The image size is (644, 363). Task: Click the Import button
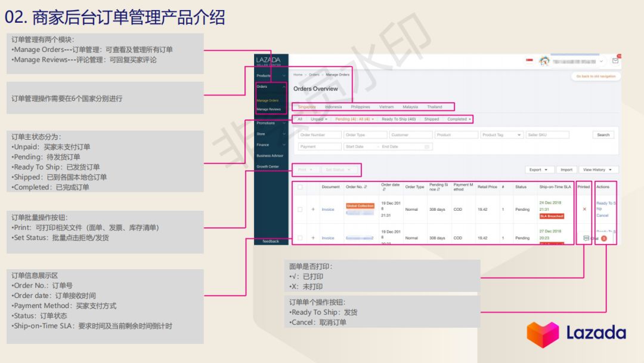pos(566,170)
